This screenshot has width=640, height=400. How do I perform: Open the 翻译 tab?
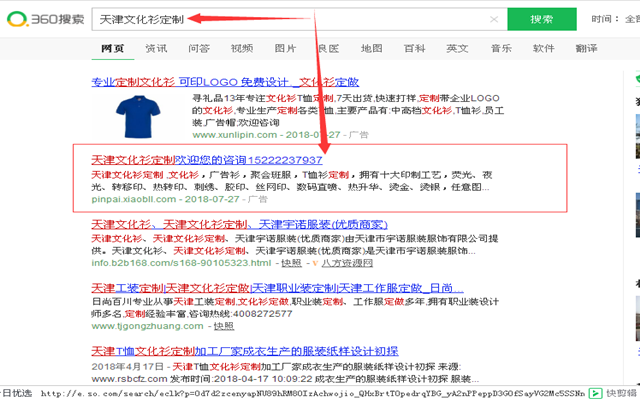pos(587,49)
